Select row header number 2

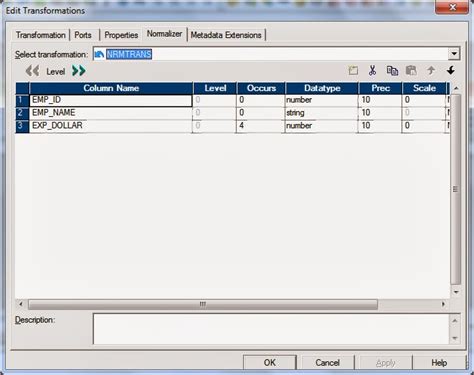pyautogui.click(x=22, y=113)
